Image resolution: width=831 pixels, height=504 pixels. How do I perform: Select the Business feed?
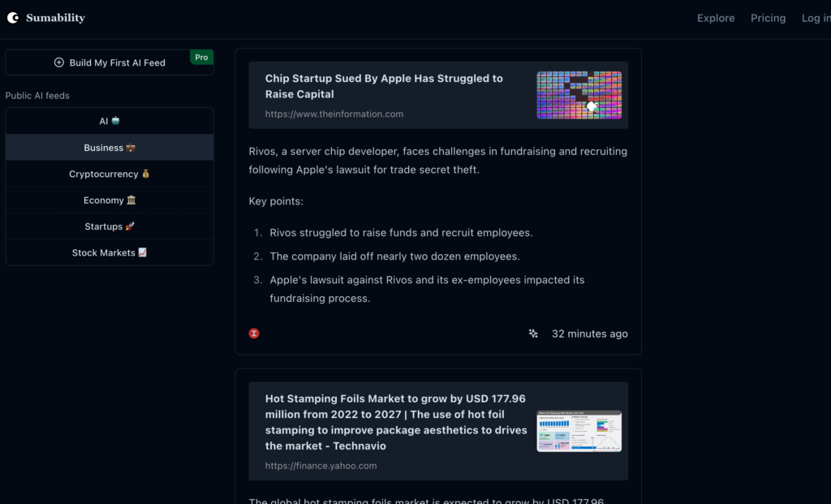coord(110,148)
